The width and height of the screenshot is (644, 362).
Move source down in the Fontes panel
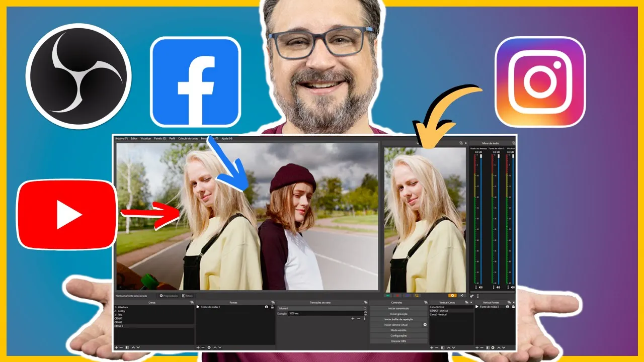(x=220, y=347)
